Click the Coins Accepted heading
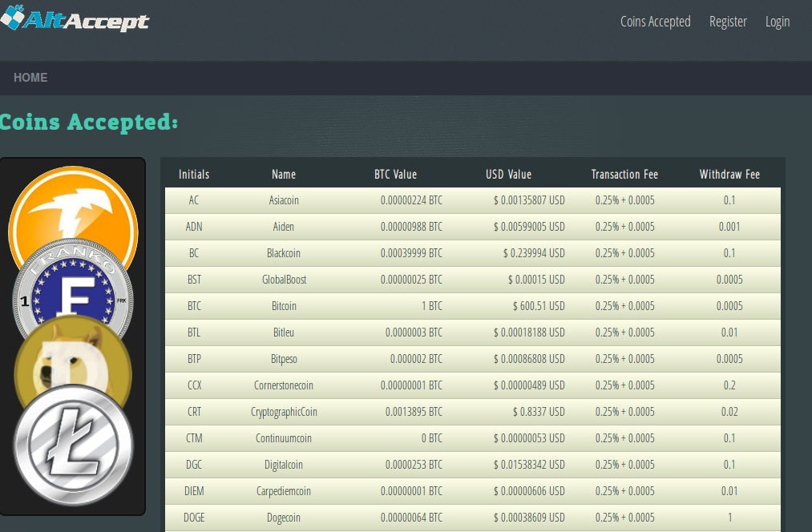 pos(89,122)
